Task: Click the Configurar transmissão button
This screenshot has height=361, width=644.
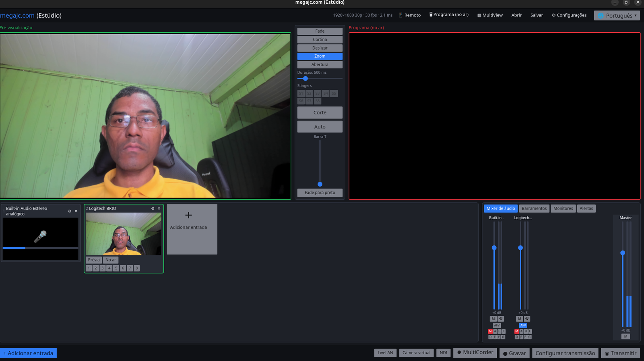Action: click(565, 353)
